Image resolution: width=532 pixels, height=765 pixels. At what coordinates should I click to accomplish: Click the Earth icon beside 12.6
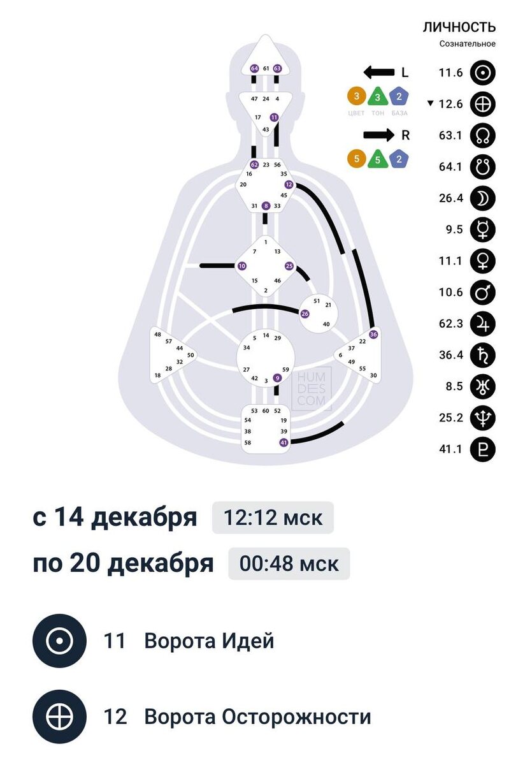tap(482, 105)
